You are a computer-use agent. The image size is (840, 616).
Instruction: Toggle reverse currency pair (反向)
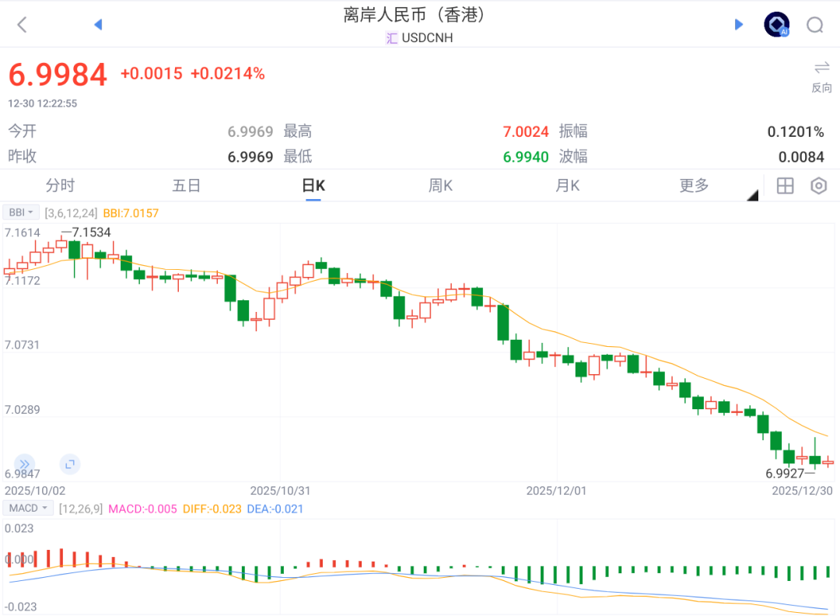pyautogui.click(x=821, y=76)
